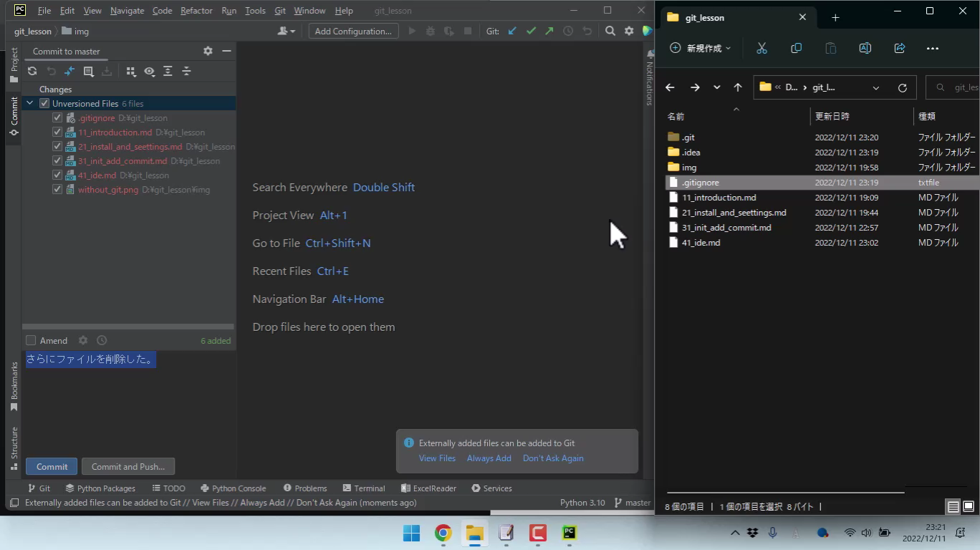Switch to the Terminal tool window tab
This screenshot has width=980, height=550.
[x=364, y=488]
